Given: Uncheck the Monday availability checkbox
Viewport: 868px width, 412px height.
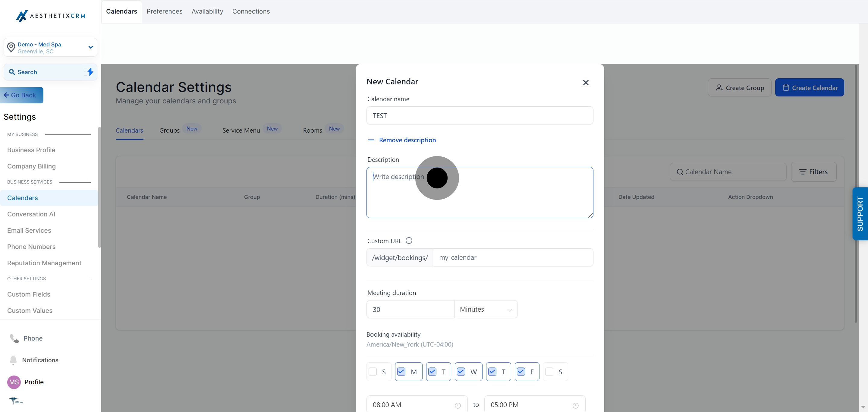Looking at the screenshot, I should click(x=401, y=372).
